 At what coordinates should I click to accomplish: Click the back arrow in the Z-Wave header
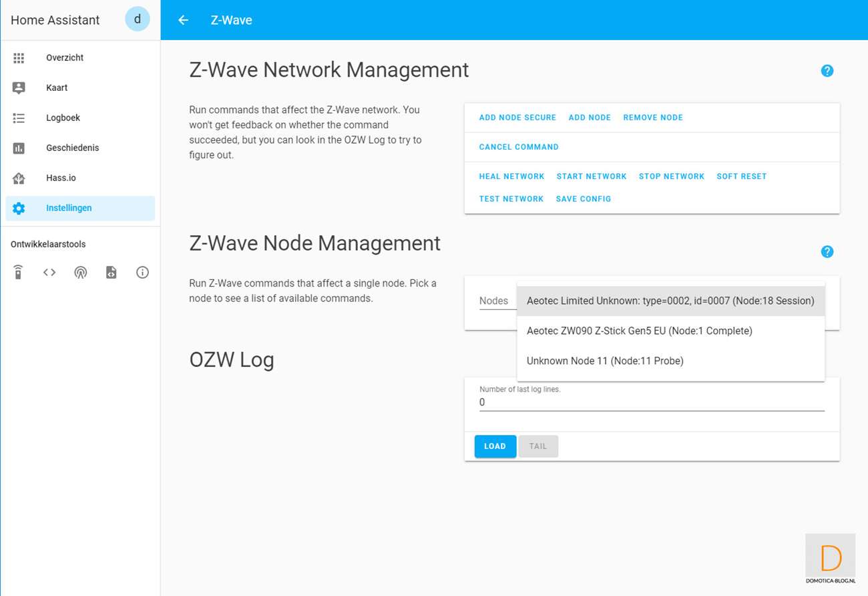pos(183,20)
